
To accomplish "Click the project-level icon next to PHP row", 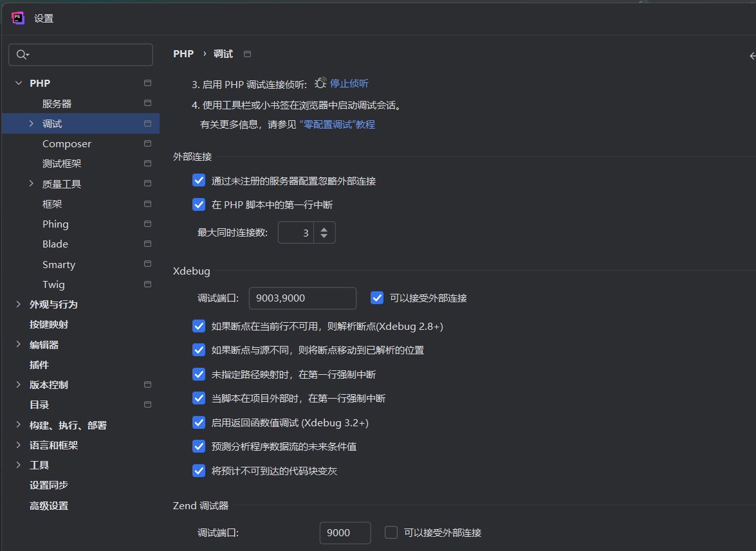I will pyautogui.click(x=147, y=83).
